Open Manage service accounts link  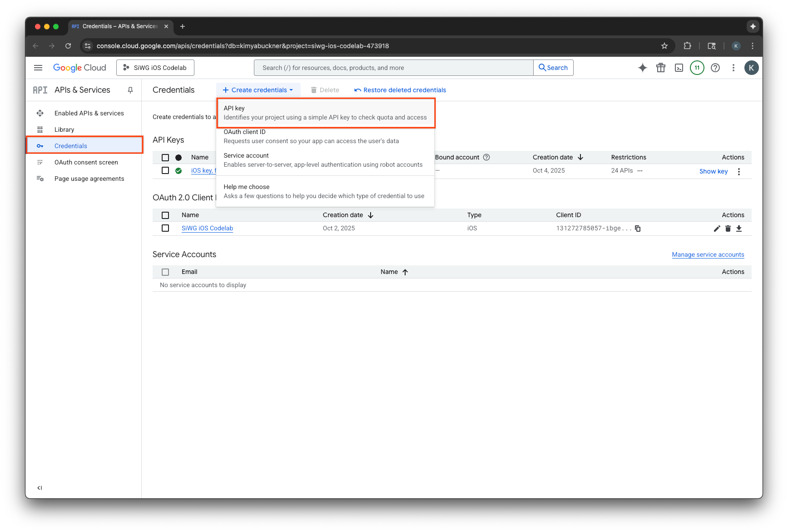point(708,254)
